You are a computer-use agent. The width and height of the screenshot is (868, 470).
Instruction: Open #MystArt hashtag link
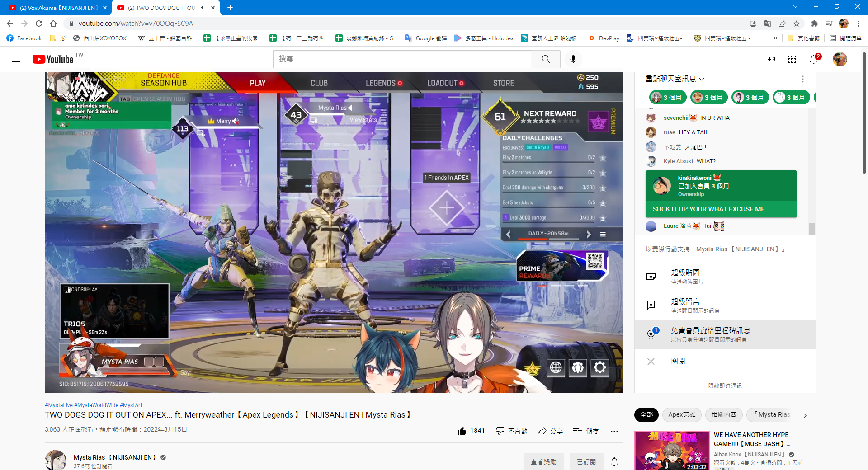[x=131, y=405]
